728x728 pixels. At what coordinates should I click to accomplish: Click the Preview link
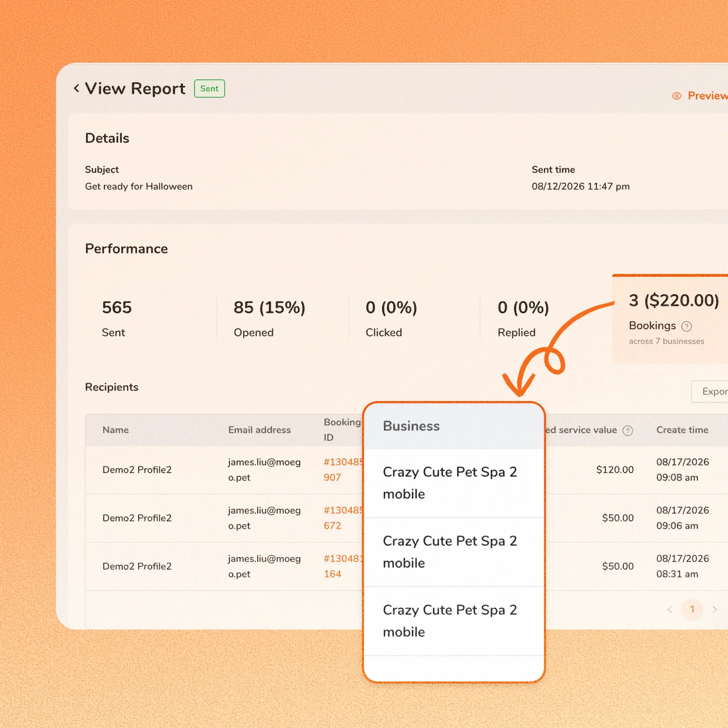tap(707, 96)
